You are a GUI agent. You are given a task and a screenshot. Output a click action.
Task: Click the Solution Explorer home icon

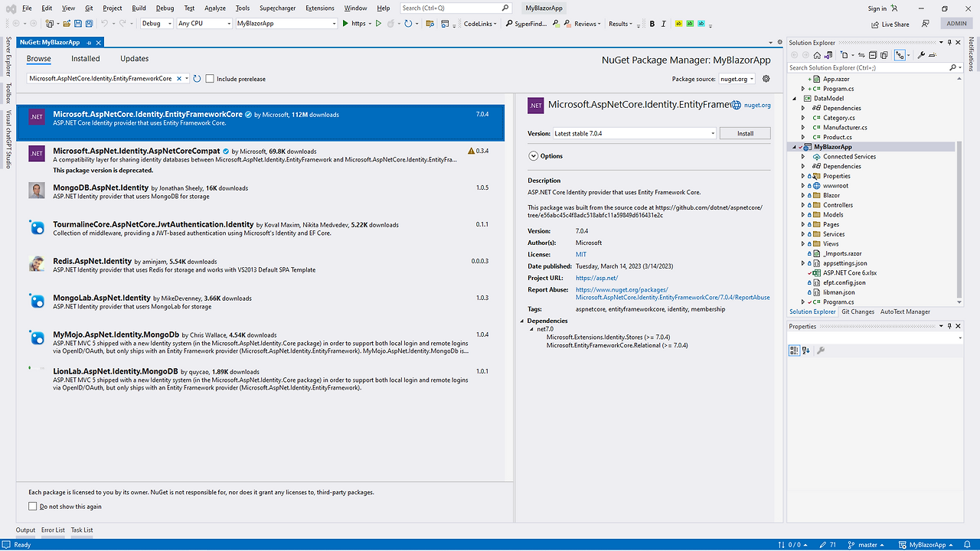pos(817,55)
